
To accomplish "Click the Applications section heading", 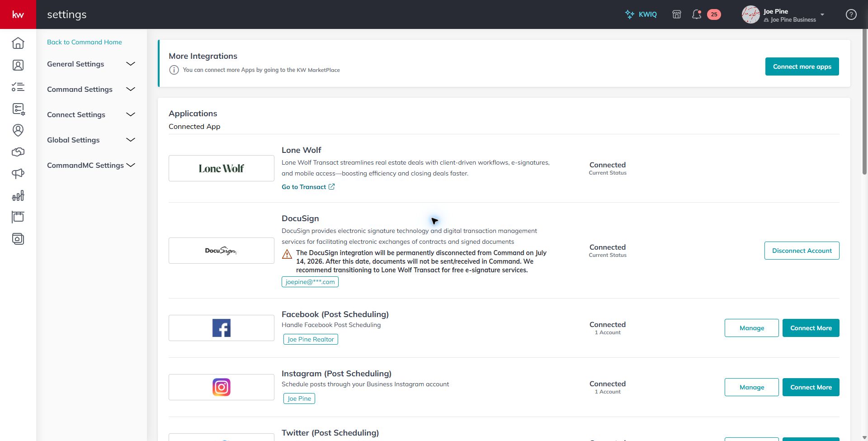I will click(193, 114).
